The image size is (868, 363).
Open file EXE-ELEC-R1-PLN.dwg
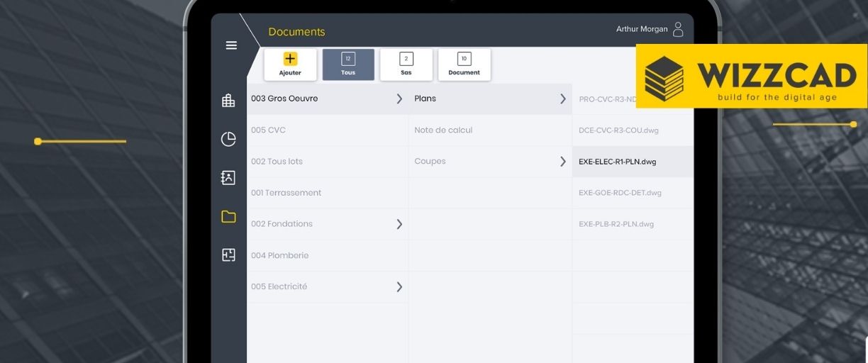[x=633, y=162]
